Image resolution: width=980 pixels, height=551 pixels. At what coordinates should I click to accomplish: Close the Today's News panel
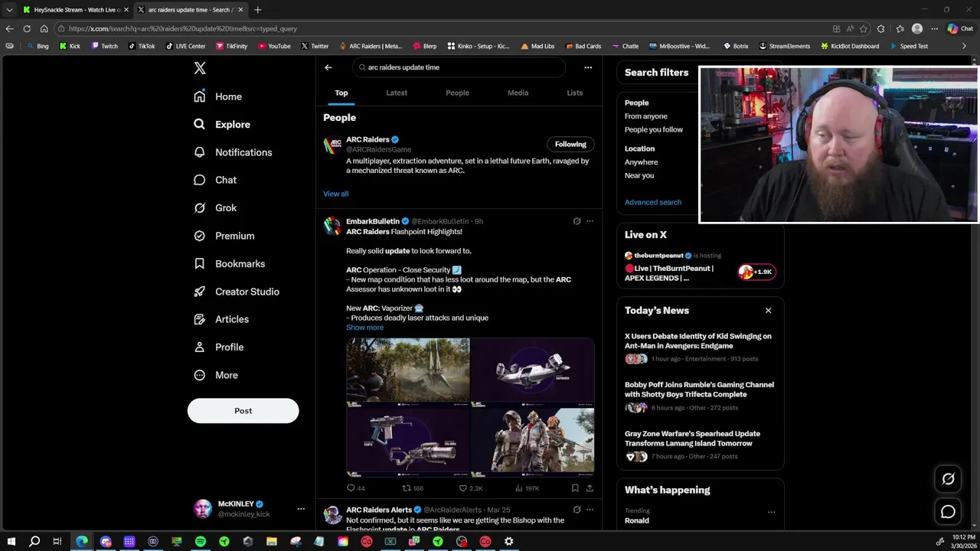768,310
